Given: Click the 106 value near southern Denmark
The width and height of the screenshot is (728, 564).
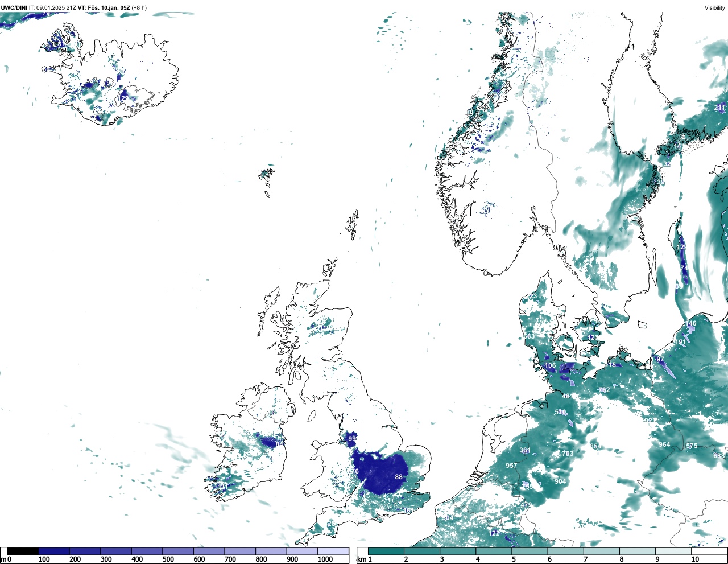Looking at the screenshot, I should tap(550, 365).
